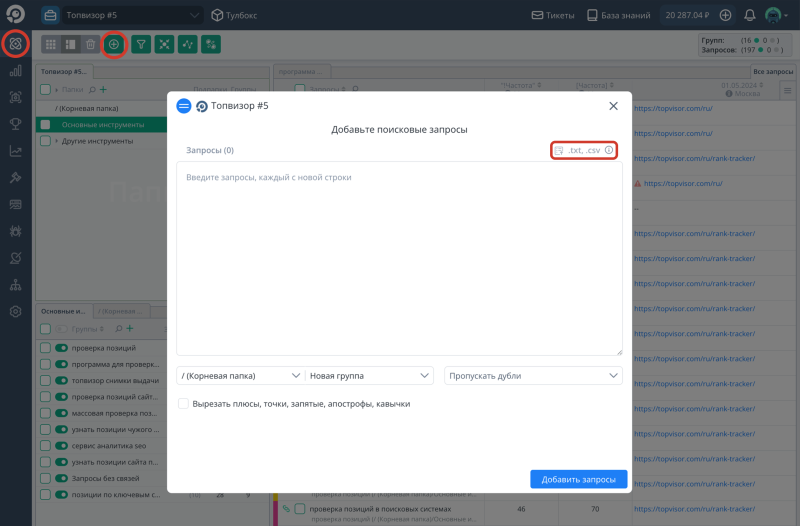Open the filter funnel tool in toolbar

pos(140,44)
